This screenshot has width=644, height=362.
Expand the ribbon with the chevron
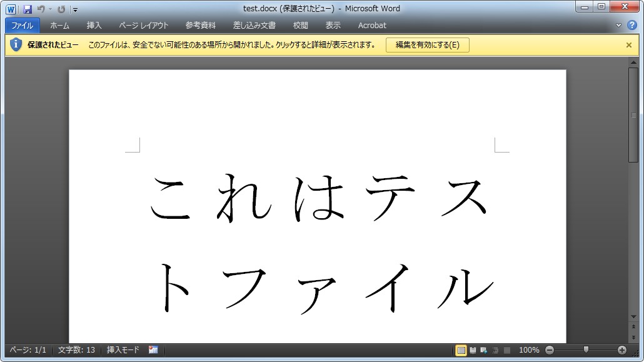pos(618,26)
